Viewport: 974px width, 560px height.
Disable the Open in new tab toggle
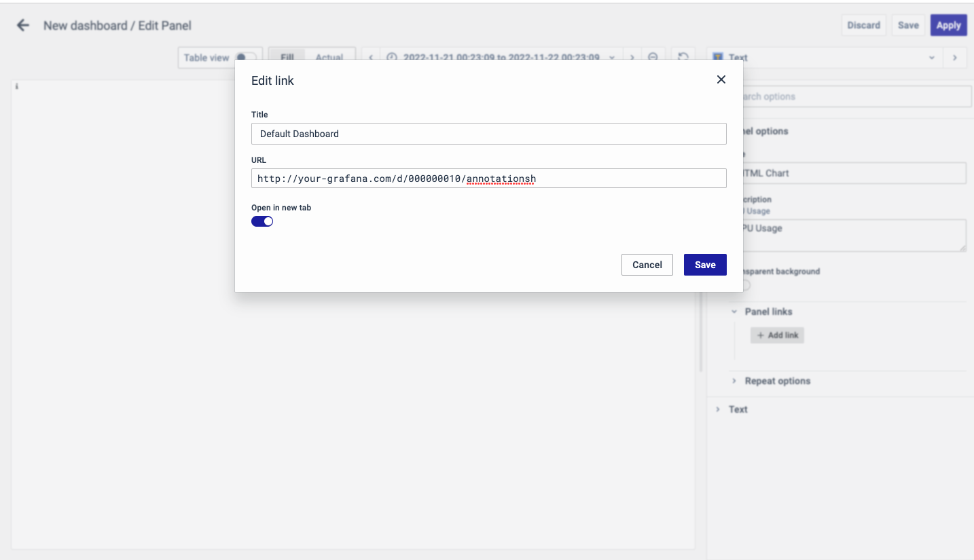(262, 221)
